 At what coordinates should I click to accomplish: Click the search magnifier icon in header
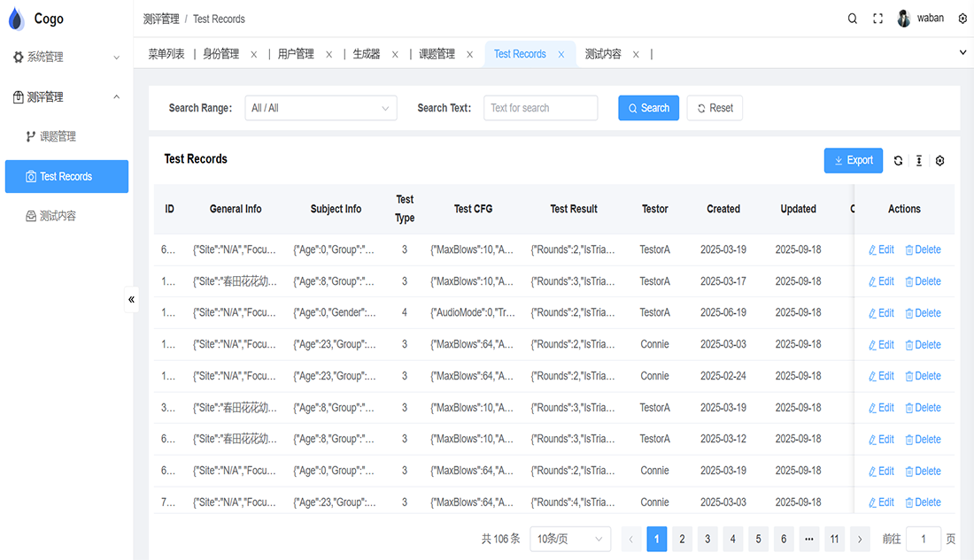[x=853, y=19]
